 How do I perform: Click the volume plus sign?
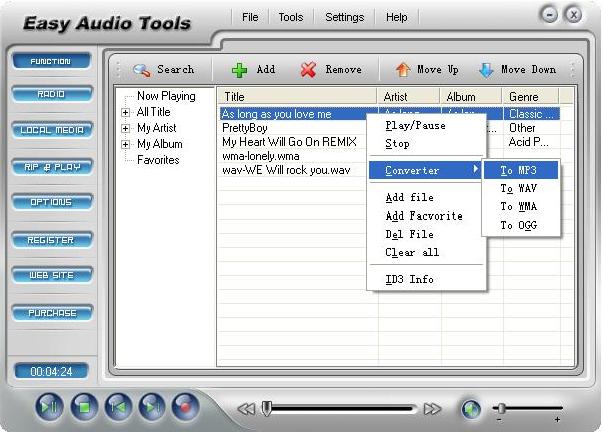coord(557,420)
